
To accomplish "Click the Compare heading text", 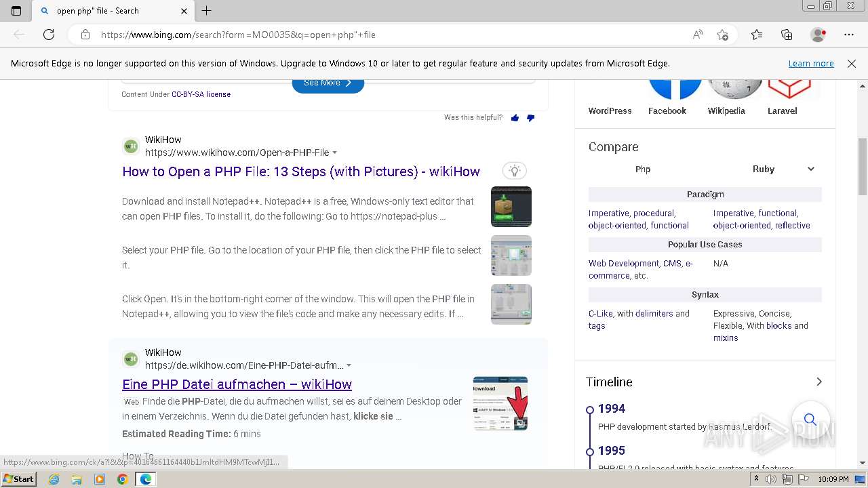I will pyautogui.click(x=614, y=147).
